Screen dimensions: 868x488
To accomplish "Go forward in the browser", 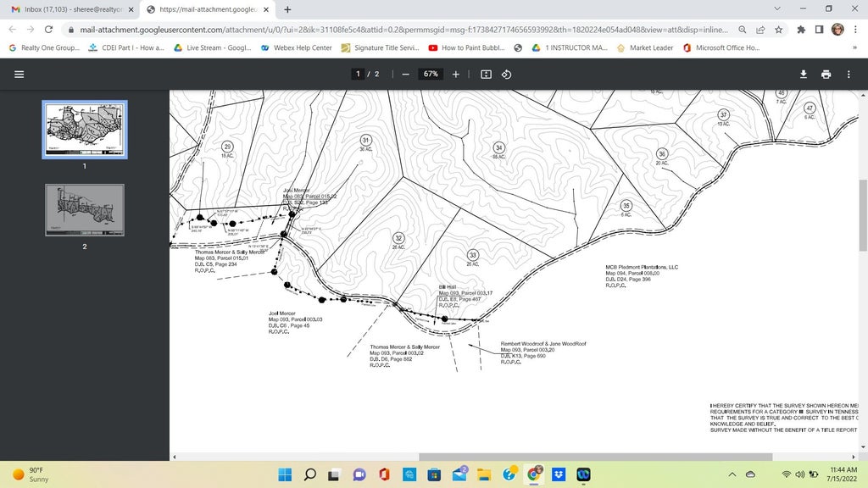I will coord(31,30).
